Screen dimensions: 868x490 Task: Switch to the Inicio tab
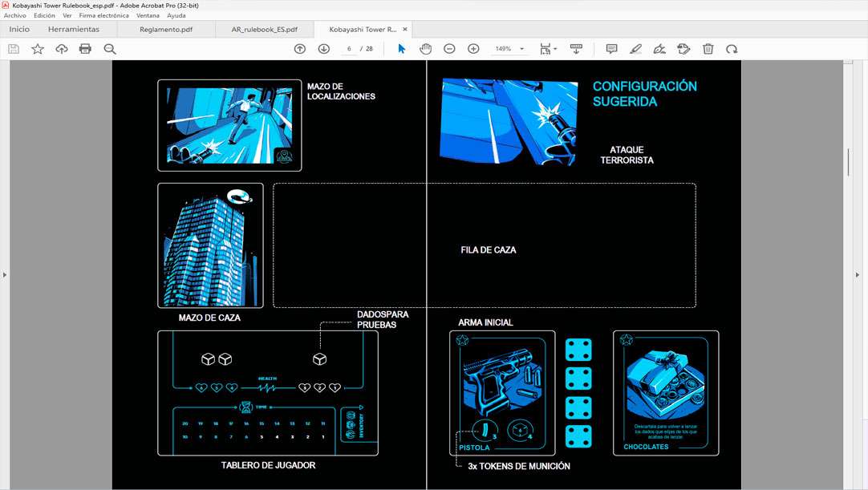(x=19, y=30)
